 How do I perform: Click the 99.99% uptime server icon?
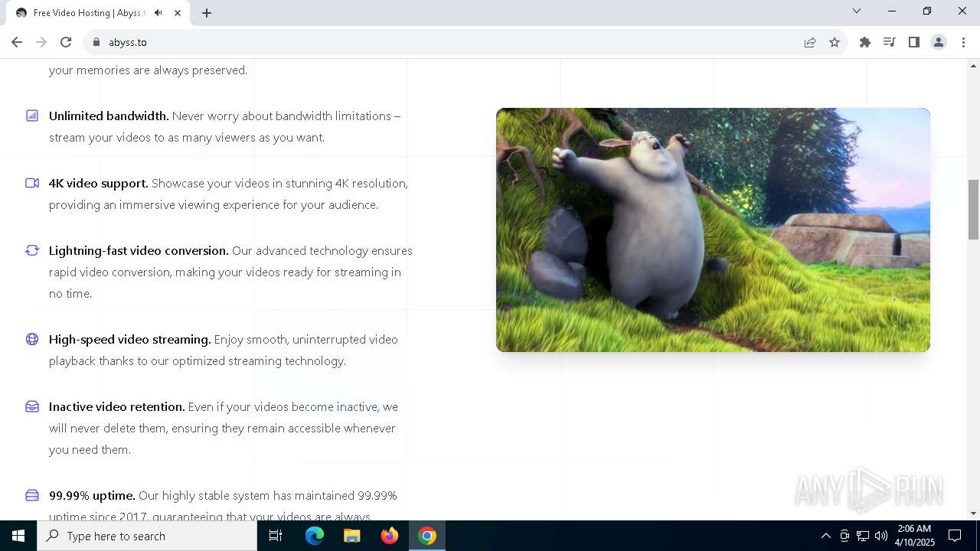point(32,495)
